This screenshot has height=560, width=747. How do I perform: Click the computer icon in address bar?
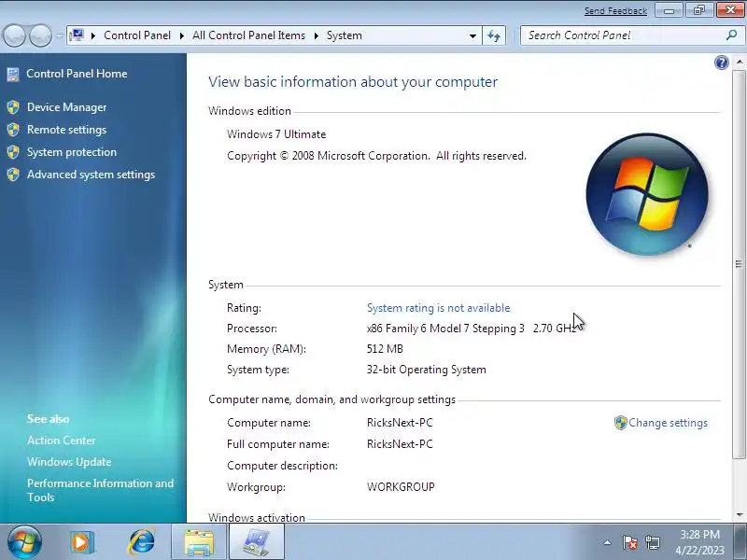[x=77, y=35]
